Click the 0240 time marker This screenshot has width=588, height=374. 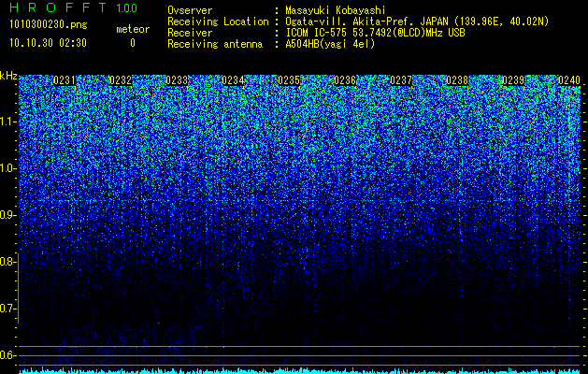tap(569, 80)
